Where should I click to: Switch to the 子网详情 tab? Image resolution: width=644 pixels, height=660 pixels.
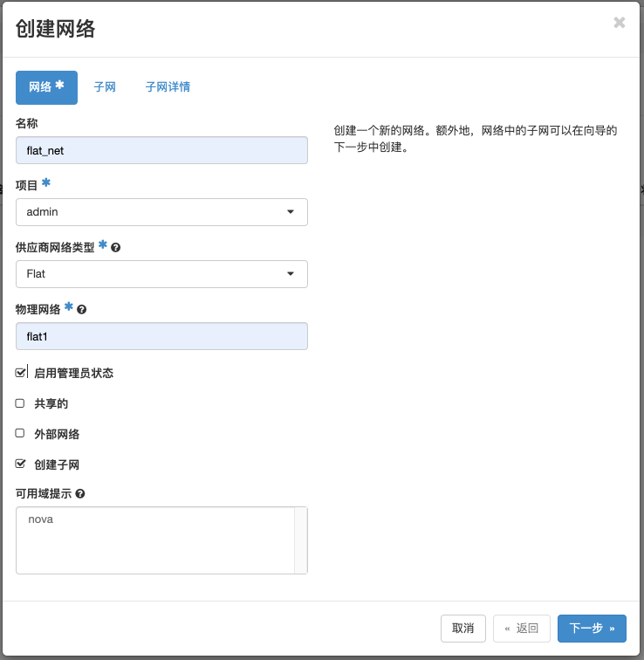click(x=168, y=87)
